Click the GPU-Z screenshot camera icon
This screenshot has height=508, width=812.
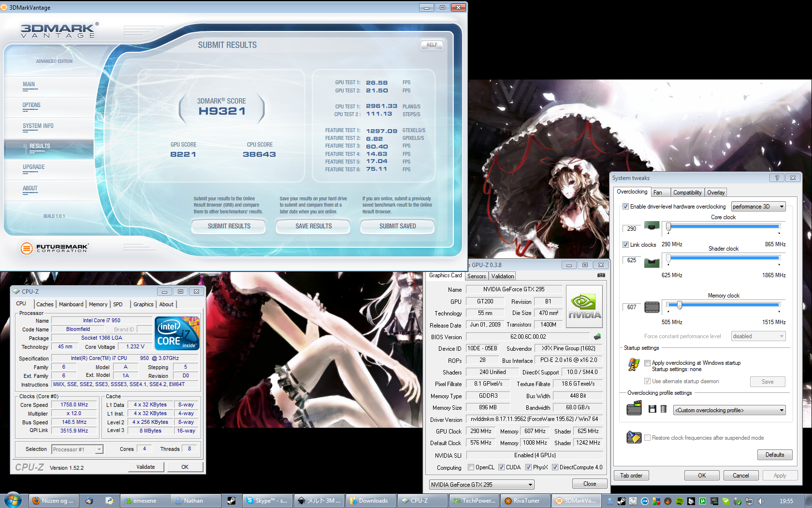click(601, 275)
